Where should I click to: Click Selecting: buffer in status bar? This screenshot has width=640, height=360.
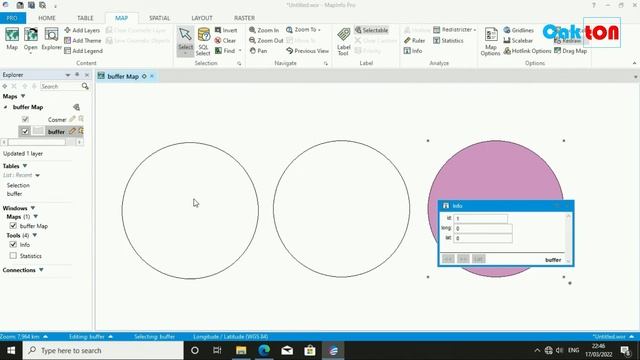point(154,337)
